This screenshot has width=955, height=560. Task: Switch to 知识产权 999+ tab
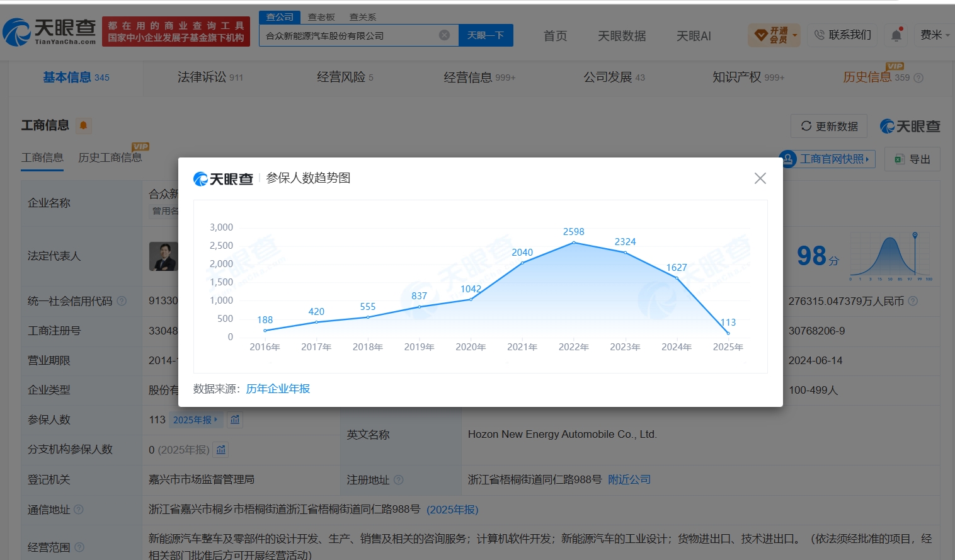coord(748,77)
